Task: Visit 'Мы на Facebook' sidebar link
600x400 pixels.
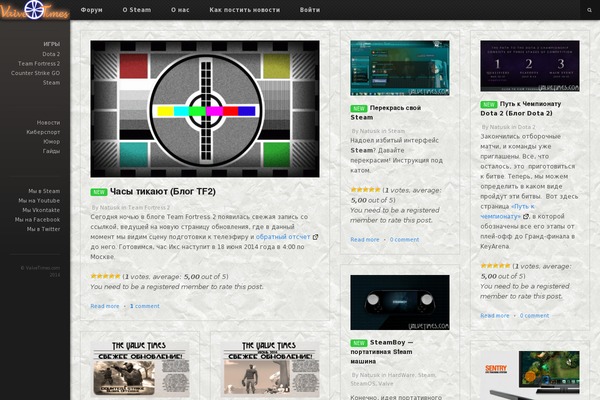Action: [x=38, y=220]
